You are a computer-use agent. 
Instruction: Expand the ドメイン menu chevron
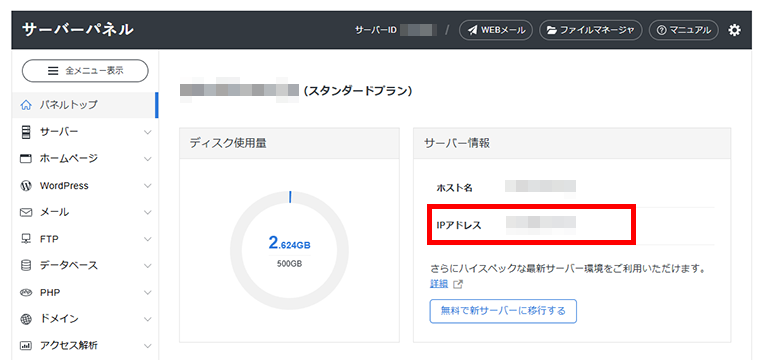click(x=148, y=319)
